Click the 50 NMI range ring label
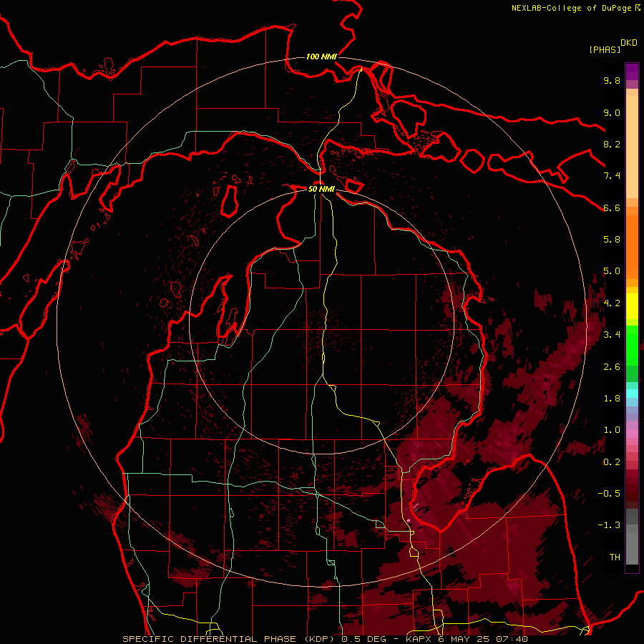This screenshot has height=644, width=644. 321,189
